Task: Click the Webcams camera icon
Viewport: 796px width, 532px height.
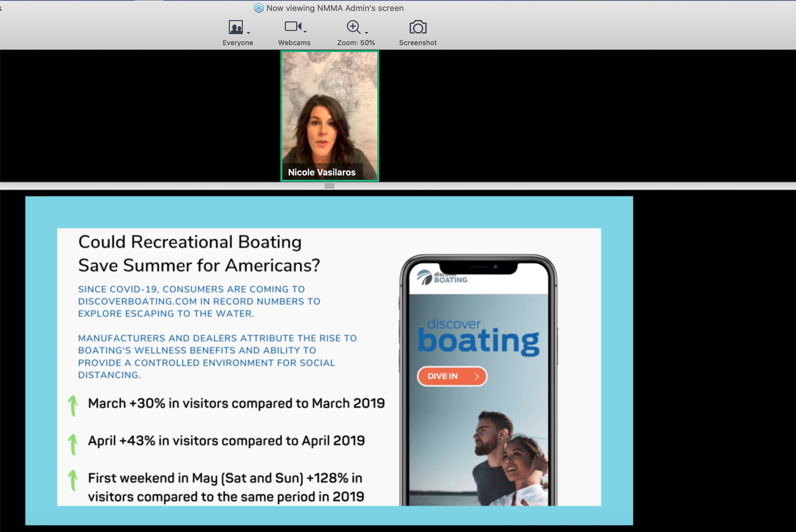Action: (x=293, y=27)
